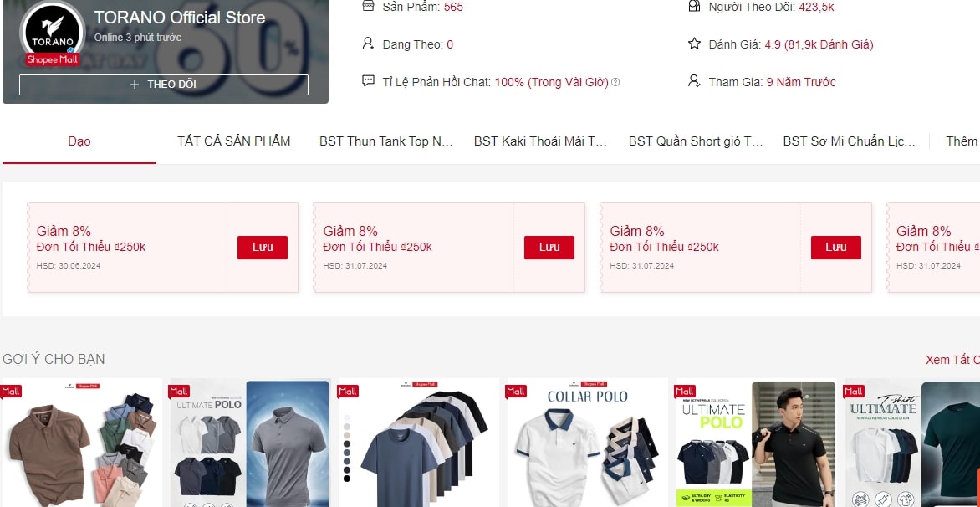This screenshot has height=507, width=980.
Task: Open the Thêm dropdown menu
Action: click(962, 141)
